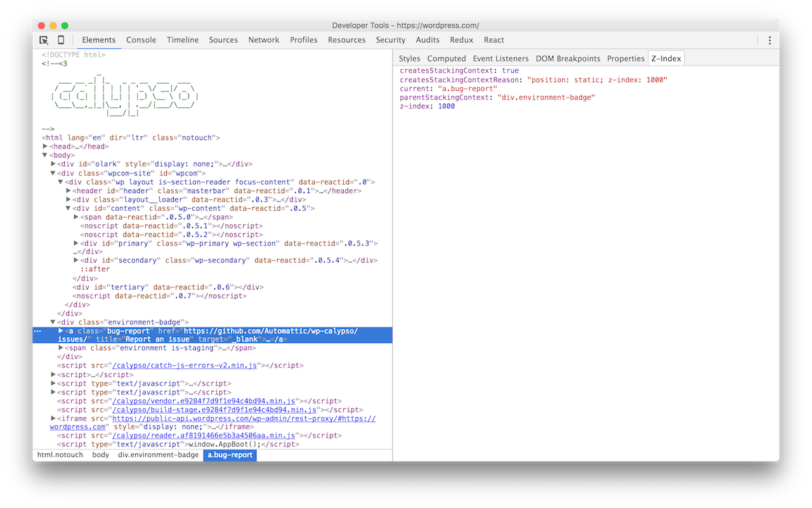Select div.environment-badge in the breadcrumb bar
This screenshot has height=508, width=812.
coord(158,455)
